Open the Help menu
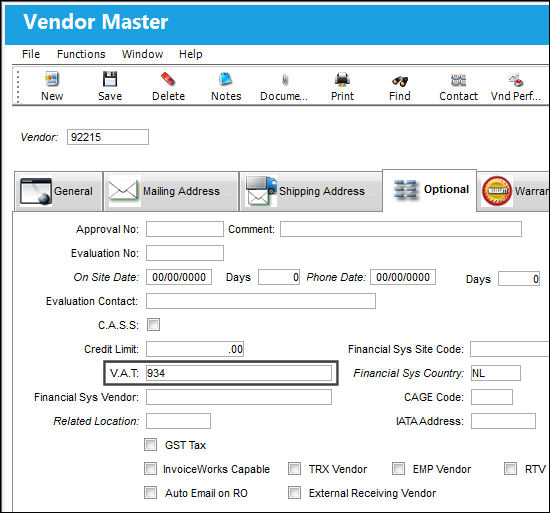 [190, 54]
